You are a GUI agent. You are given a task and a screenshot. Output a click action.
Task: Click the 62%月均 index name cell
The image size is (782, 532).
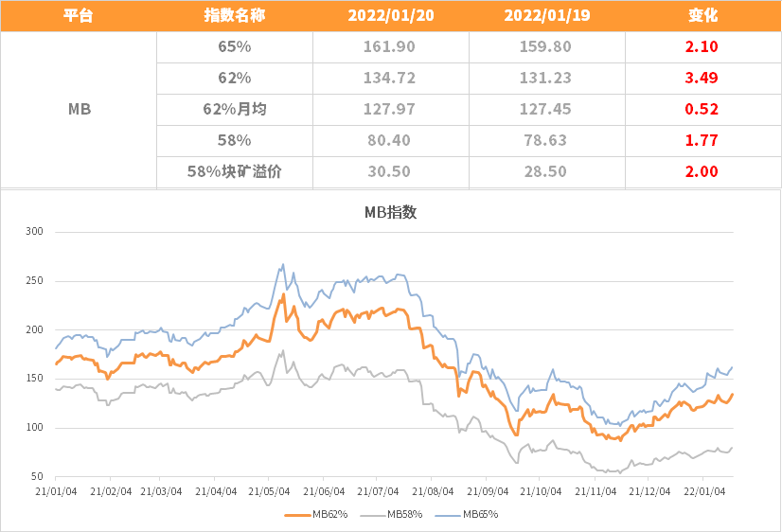pos(235,109)
